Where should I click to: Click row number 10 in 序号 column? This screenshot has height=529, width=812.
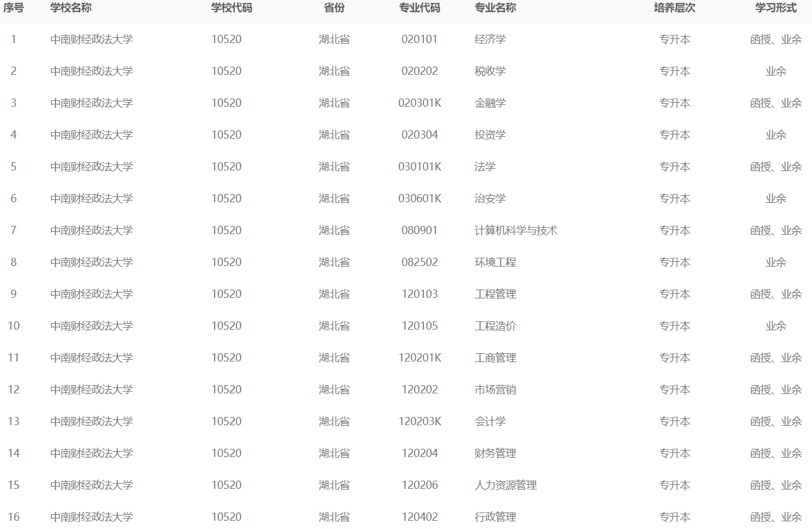coord(14,326)
